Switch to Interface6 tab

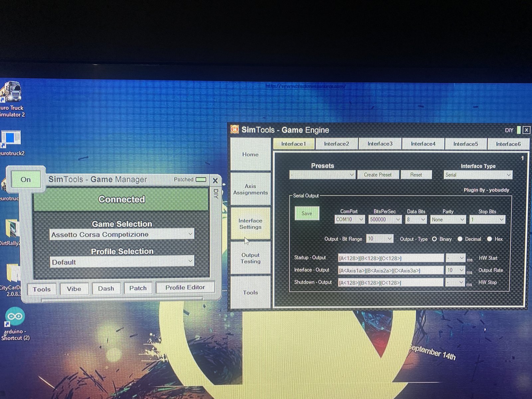coord(508,144)
